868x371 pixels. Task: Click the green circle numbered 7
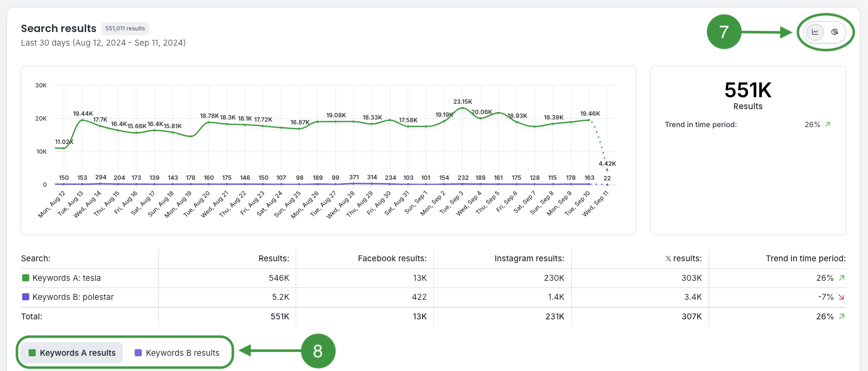724,32
